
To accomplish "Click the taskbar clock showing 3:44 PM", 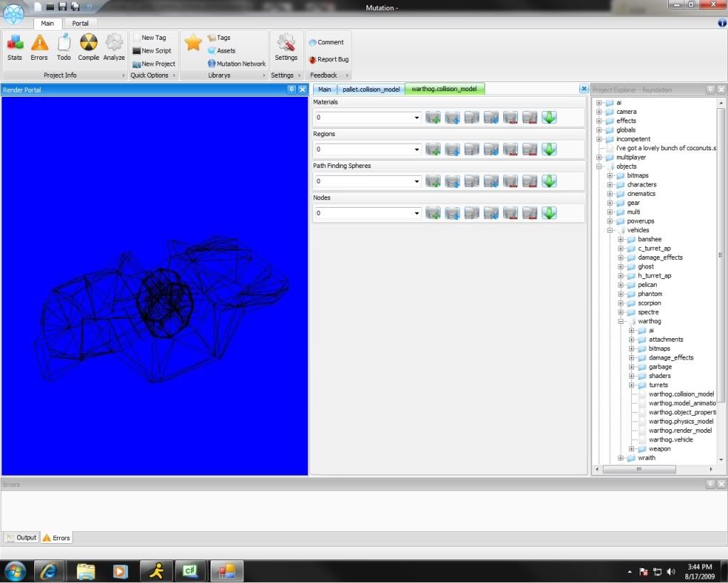I will point(700,572).
